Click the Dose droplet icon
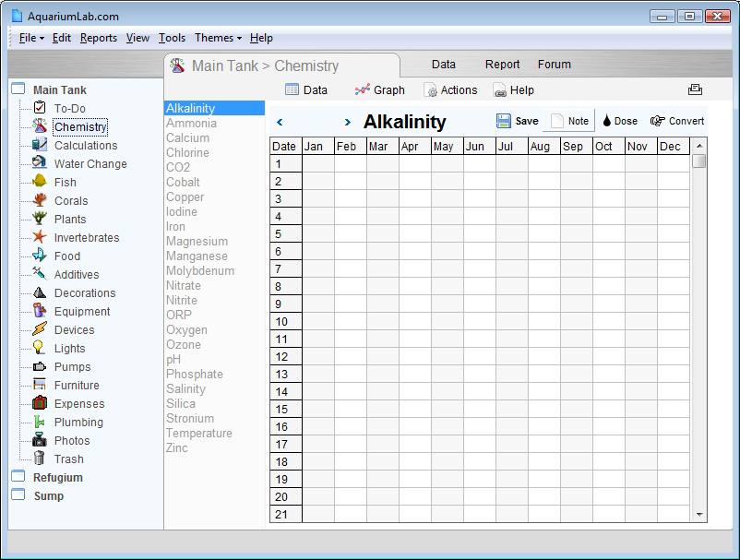The height and width of the screenshot is (560, 740). pyautogui.click(x=607, y=121)
